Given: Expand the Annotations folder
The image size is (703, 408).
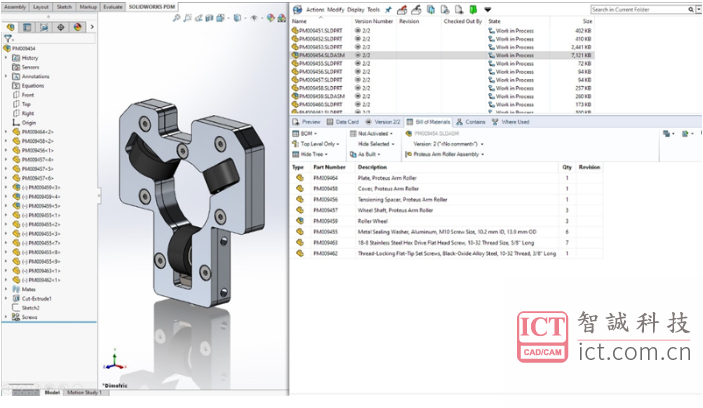Looking at the screenshot, I should [x=6, y=76].
